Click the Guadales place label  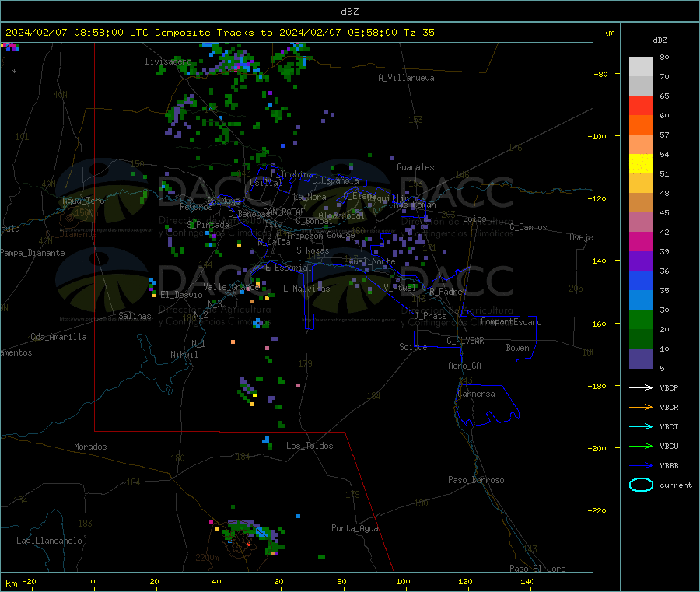point(415,167)
